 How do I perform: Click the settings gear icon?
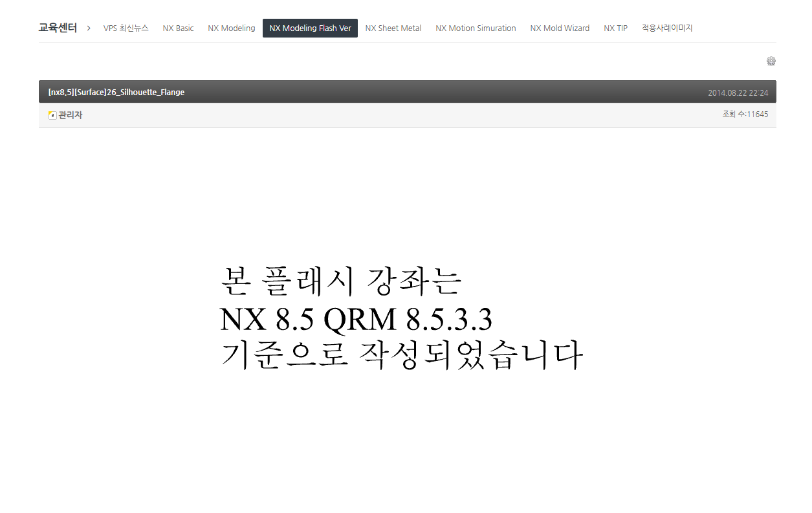[771, 61]
